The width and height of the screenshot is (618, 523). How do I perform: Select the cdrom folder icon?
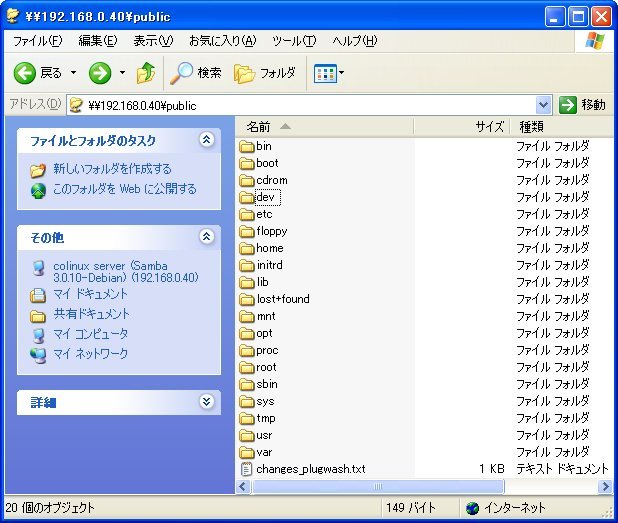[247, 181]
